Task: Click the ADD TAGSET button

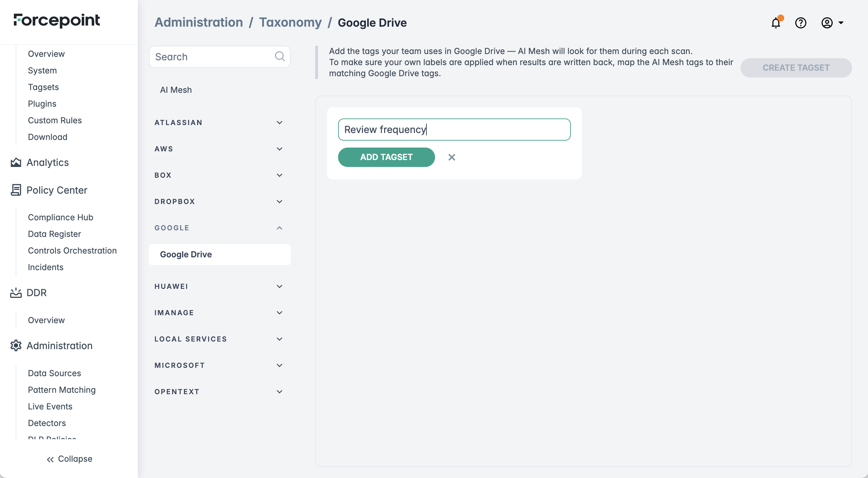Action: (x=386, y=157)
